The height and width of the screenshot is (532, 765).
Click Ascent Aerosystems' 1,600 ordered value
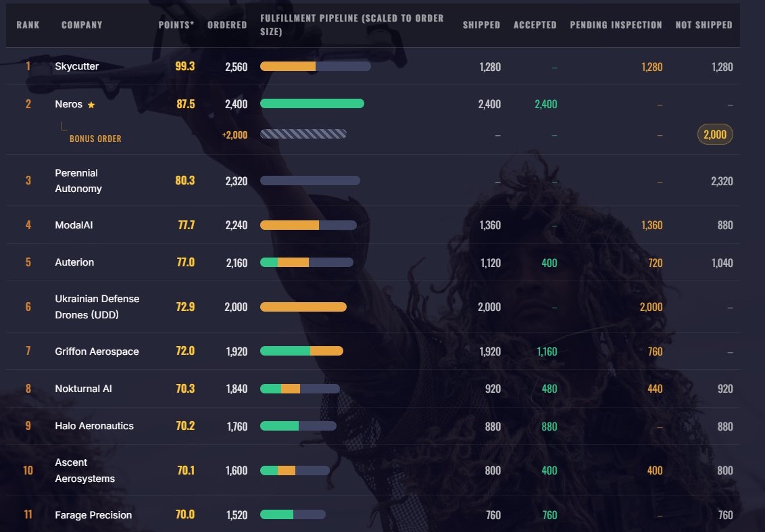(237, 470)
